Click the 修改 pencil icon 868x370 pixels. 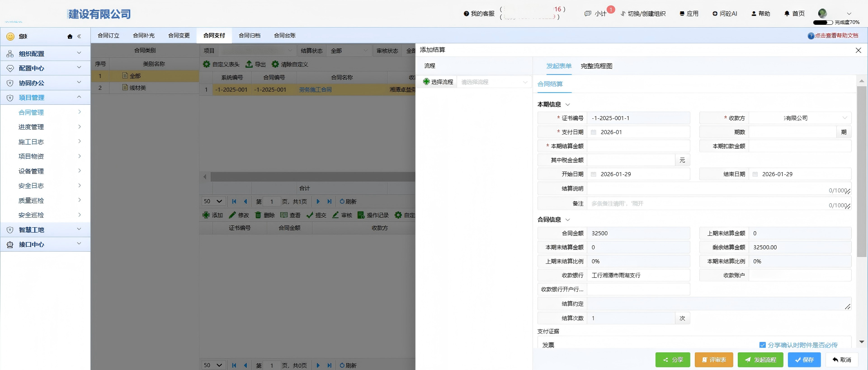[232, 215]
